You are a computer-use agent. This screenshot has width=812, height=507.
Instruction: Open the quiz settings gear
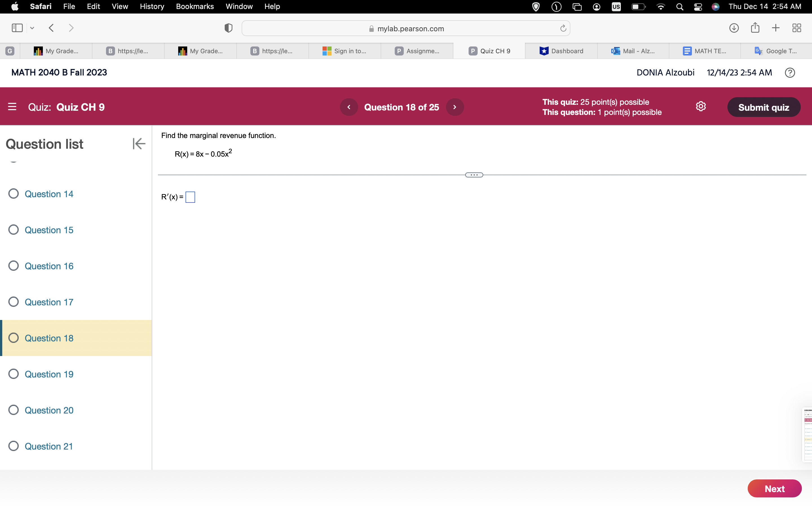click(701, 106)
